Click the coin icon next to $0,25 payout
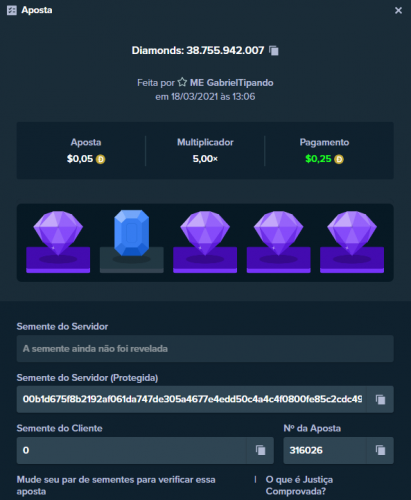This screenshot has width=411, height=500. pyautogui.click(x=339, y=159)
